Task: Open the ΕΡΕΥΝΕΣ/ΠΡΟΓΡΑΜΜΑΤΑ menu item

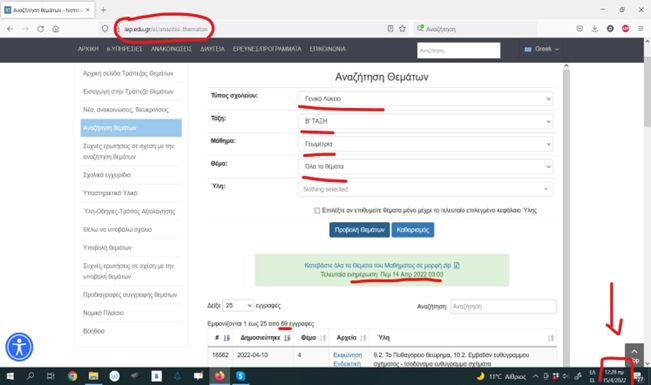Action: coord(267,49)
